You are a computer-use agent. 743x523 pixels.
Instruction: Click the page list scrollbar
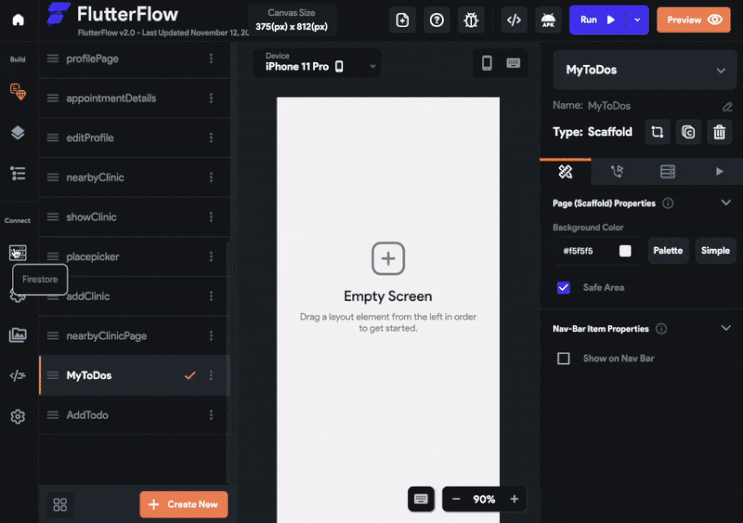[228, 362]
